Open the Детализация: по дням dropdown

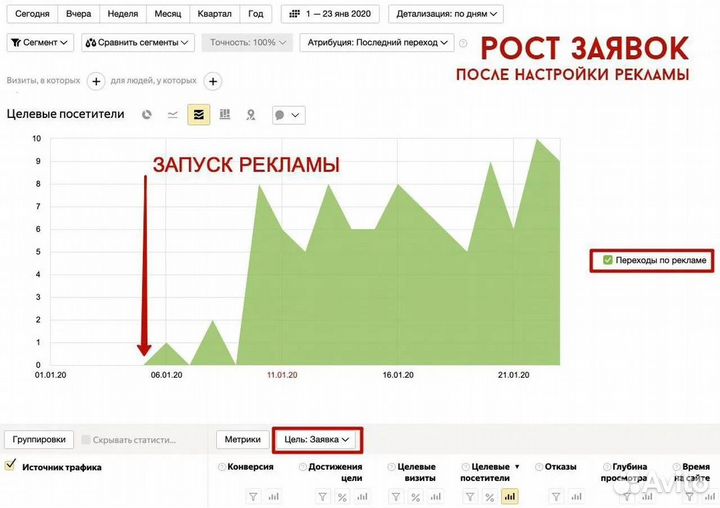(446, 14)
